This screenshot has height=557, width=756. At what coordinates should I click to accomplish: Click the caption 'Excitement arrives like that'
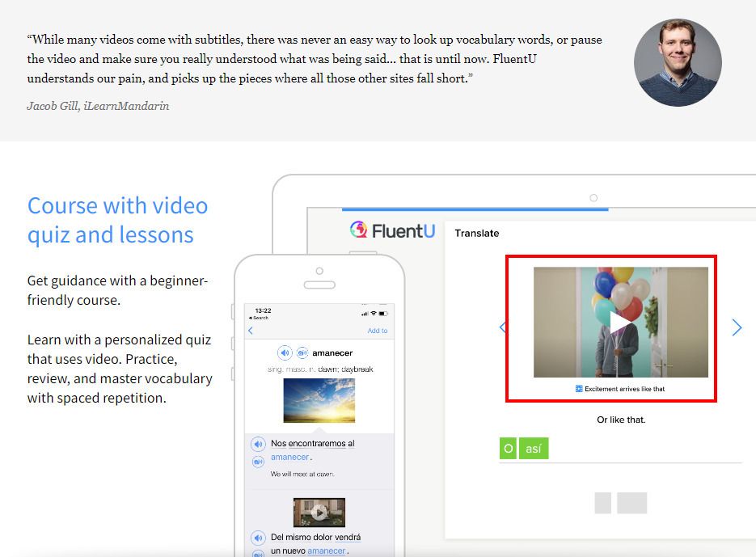coord(624,389)
